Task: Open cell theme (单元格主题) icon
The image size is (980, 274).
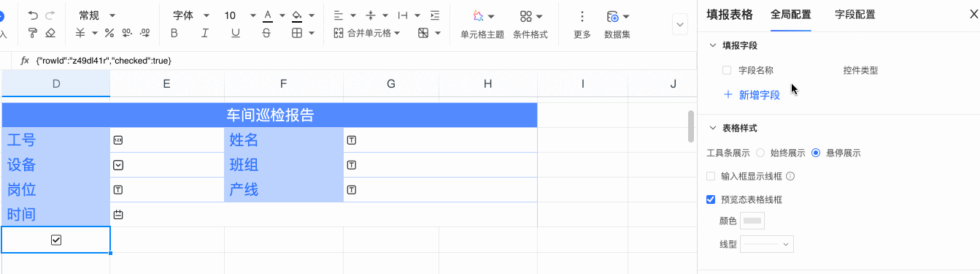Action: pos(479,16)
